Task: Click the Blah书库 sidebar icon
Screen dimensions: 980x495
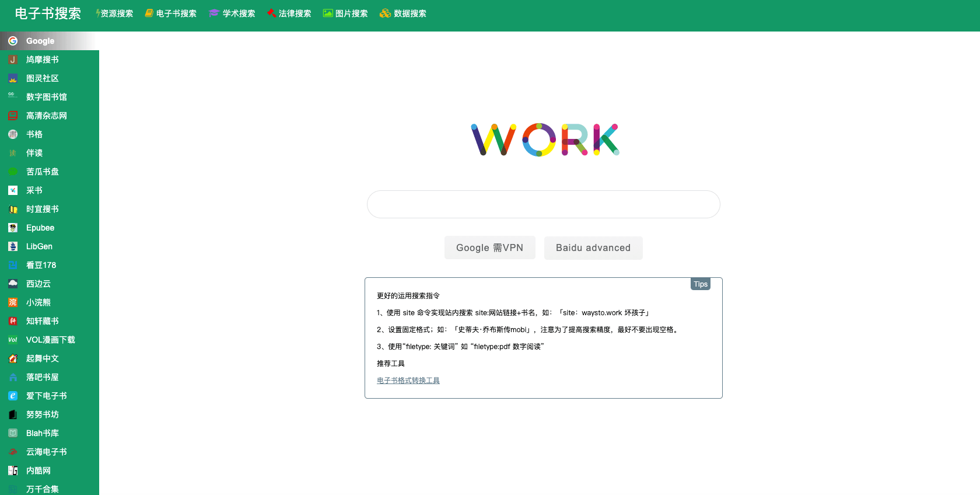Action: click(13, 433)
